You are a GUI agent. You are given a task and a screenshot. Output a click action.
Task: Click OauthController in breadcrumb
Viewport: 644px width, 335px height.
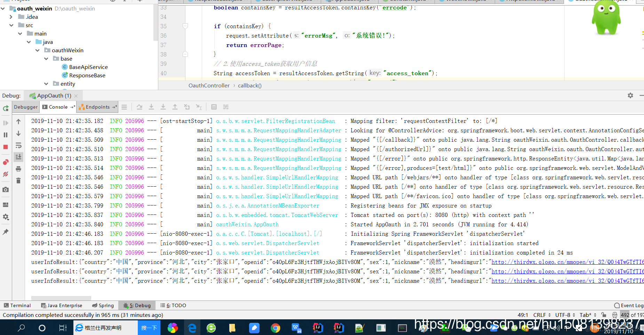(x=209, y=85)
